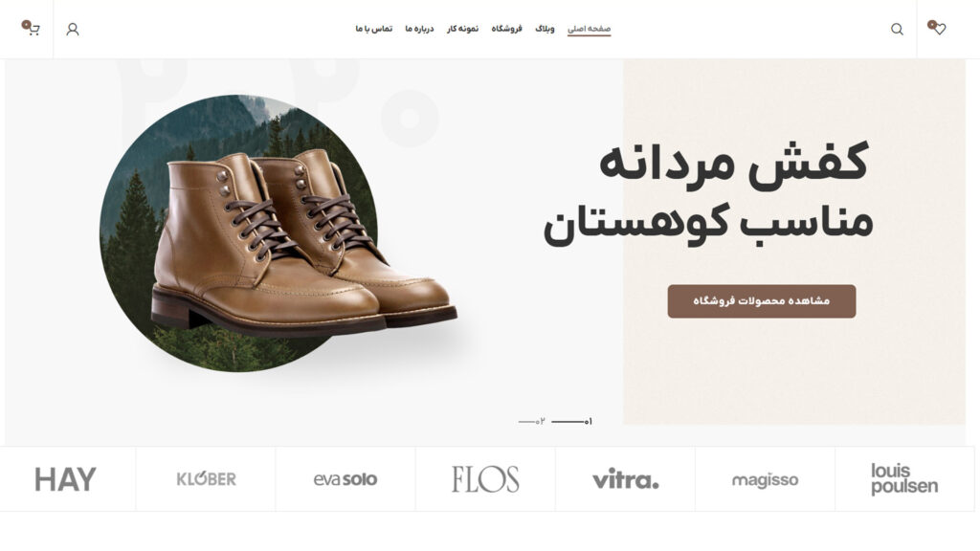The width and height of the screenshot is (980, 551).
Task: Switch to slide 02 indicator
Action: (531, 422)
